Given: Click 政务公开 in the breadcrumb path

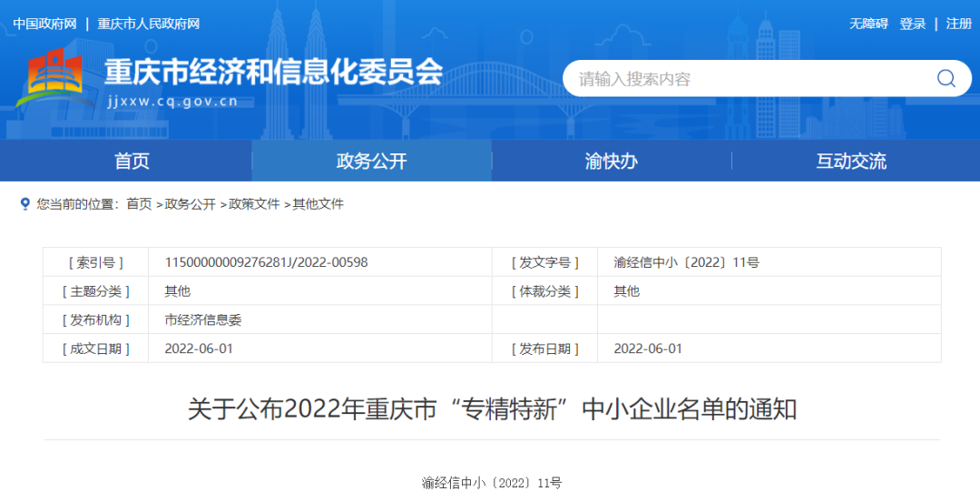Looking at the screenshot, I should click(191, 204).
